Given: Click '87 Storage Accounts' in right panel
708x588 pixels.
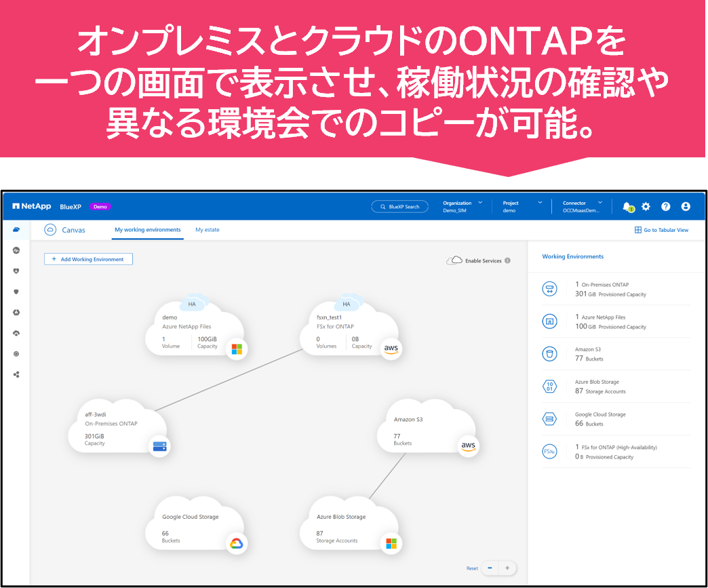Looking at the screenshot, I should click(x=600, y=391).
